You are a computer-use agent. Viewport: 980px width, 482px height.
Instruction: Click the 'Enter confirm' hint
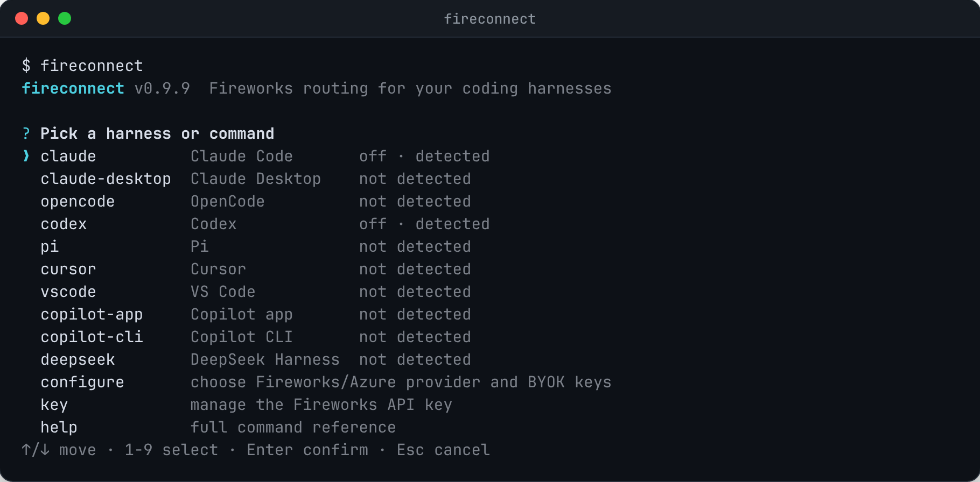click(x=307, y=450)
